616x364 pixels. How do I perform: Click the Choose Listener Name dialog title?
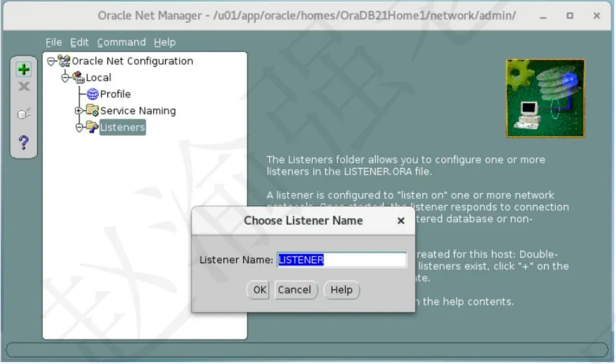coord(303,221)
